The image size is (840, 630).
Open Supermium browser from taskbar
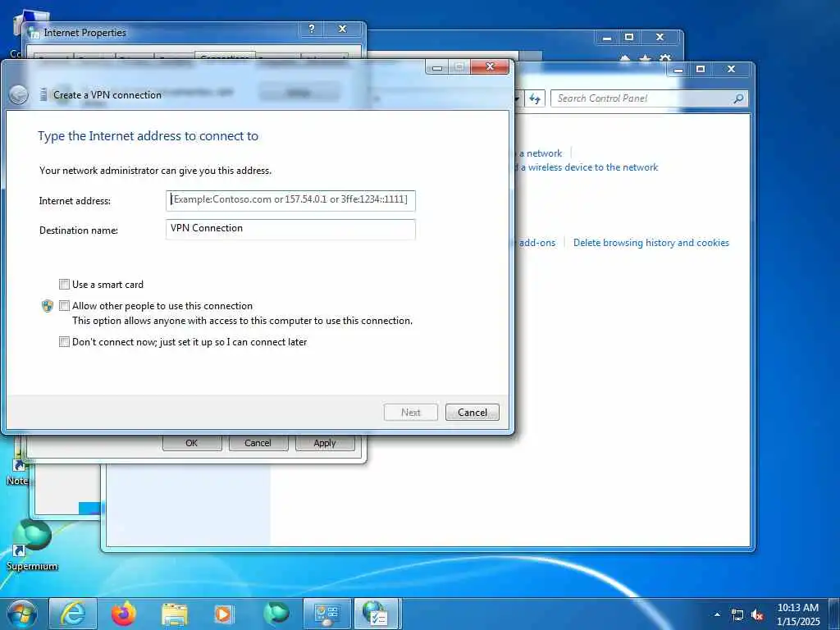tap(276, 614)
